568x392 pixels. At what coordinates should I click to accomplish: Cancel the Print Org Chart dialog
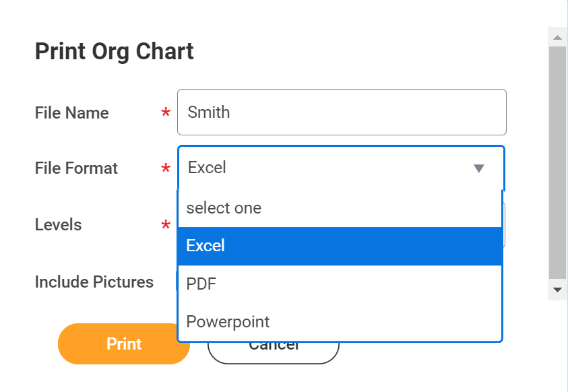coord(273,344)
